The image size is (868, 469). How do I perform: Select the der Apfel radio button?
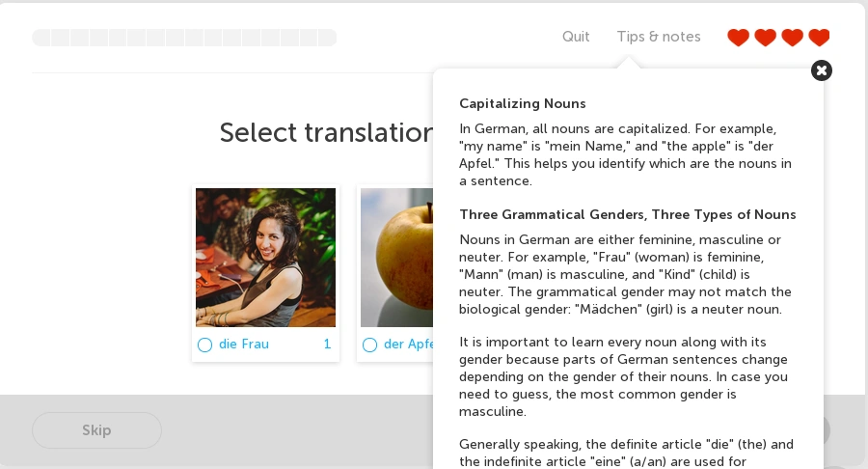click(369, 345)
